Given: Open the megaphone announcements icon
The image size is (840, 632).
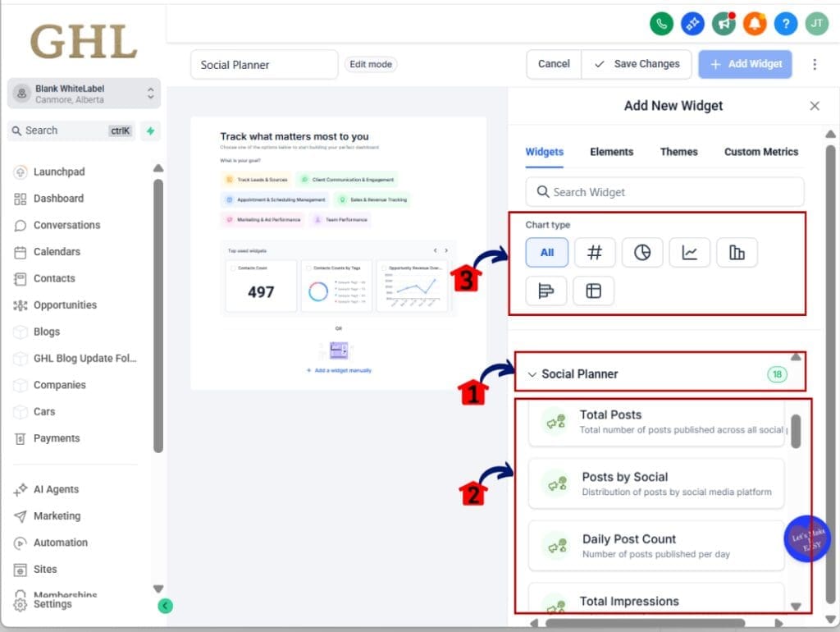Looking at the screenshot, I should pyautogui.click(x=724, y=24).
